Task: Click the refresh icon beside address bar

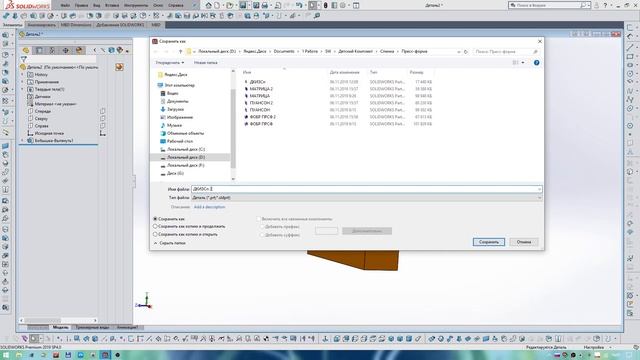Action: click(x=466, y=52)
